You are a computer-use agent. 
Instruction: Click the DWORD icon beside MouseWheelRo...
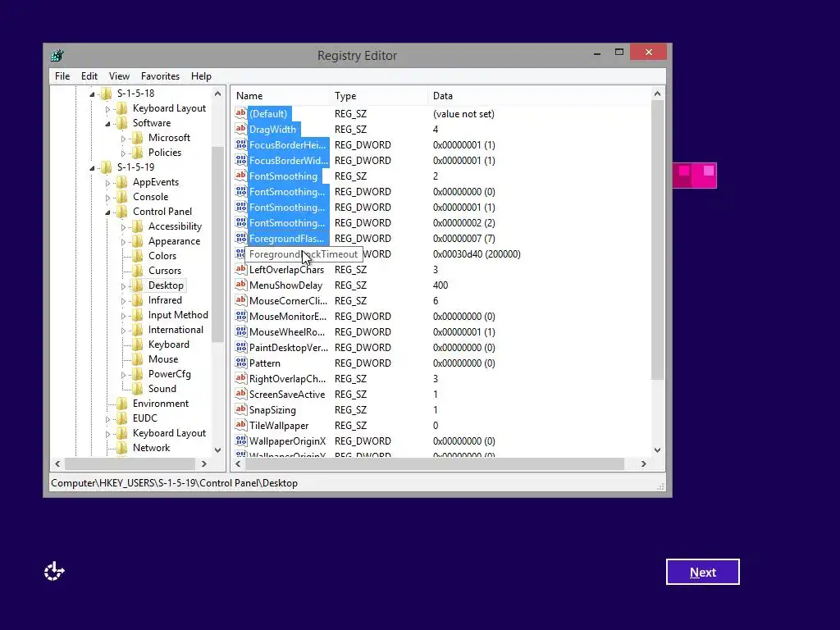[x=241, y=331]
